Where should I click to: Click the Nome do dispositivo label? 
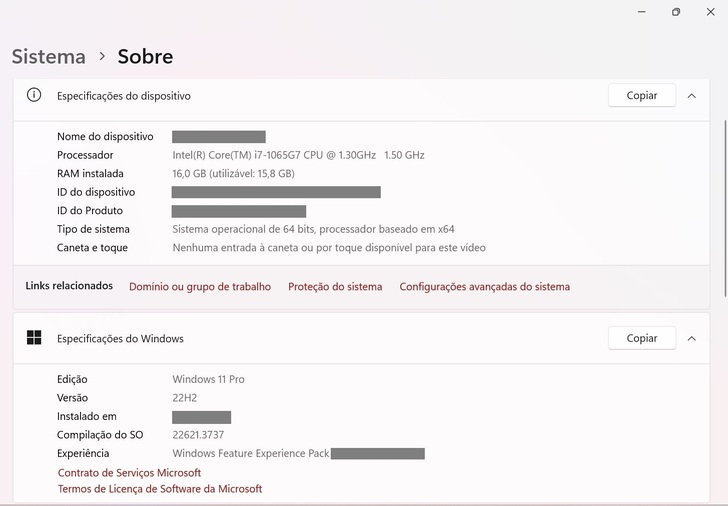(x=105, y=136)
